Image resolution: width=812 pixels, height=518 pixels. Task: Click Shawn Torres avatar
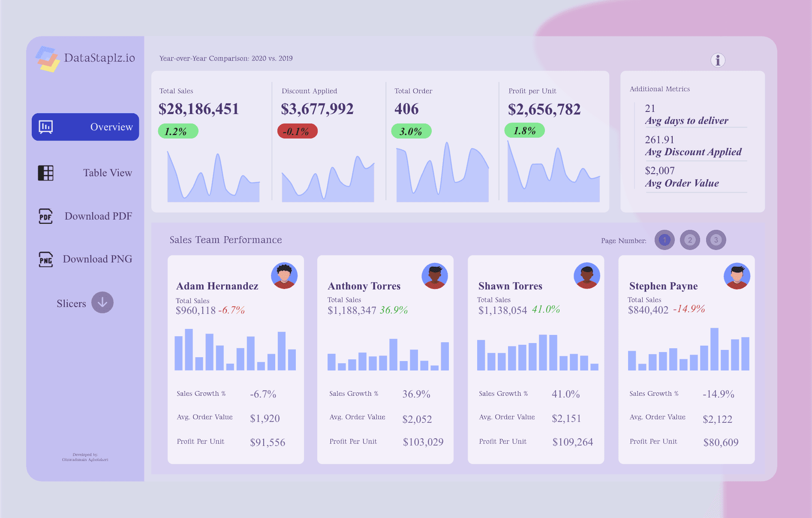point(587,276)
